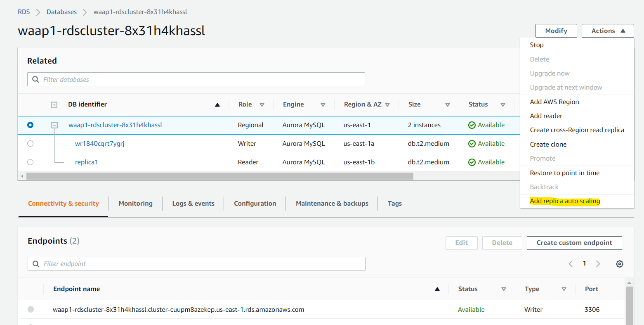Go to previous endpoints page arrow
Screen dimensions: 644x325
click(571, 264)
